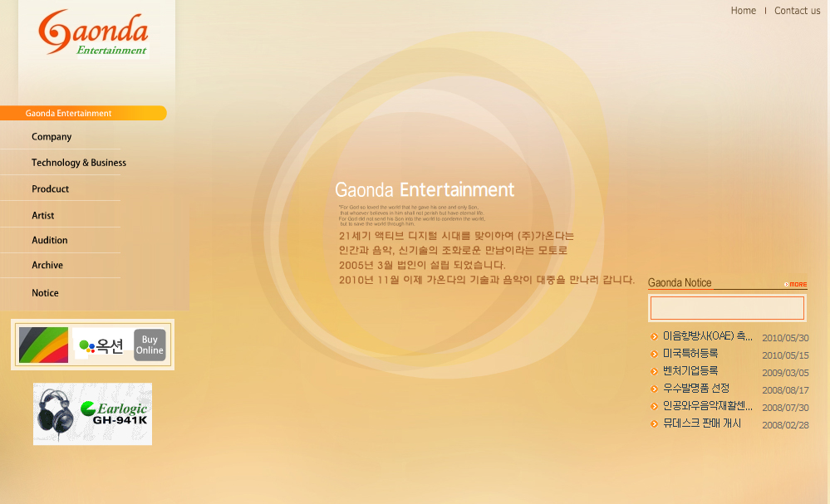Open the notice 우수발명품 선정
Screen dimensions: 830x504
pyautogui.click(x=696, y=389)
